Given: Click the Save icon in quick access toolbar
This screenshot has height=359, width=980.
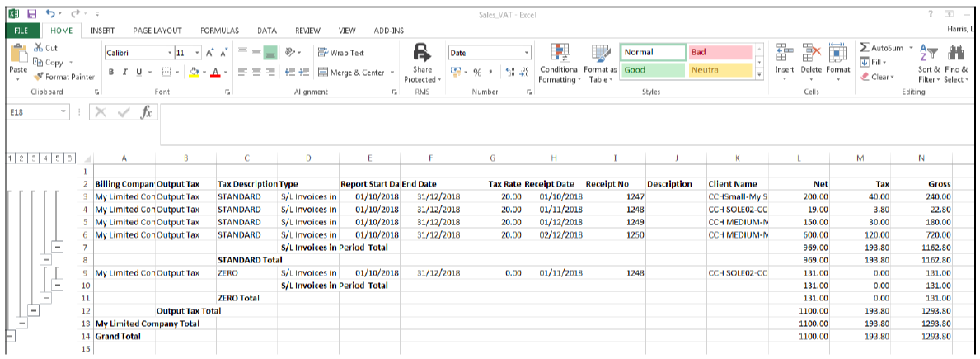Looking at the screenshot, I should (x=31, y=13).
